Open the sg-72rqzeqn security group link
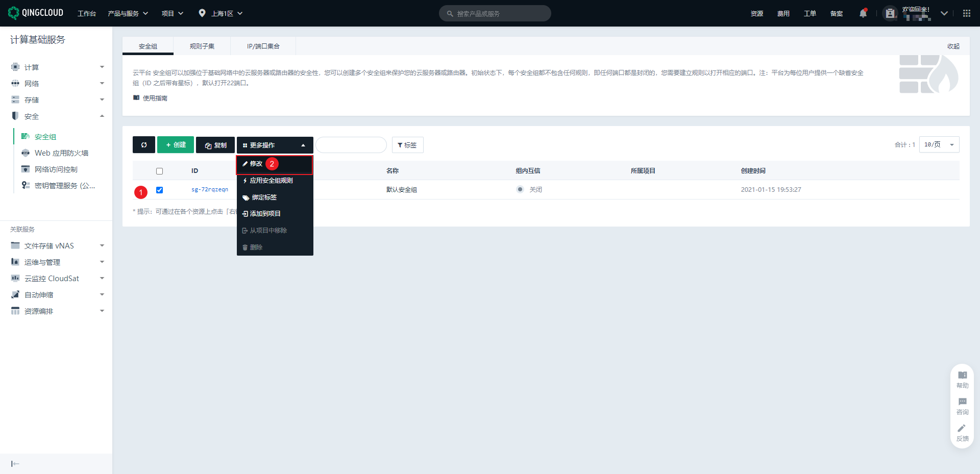The width and height of the screenshot is (980, 474). [210, 189]
